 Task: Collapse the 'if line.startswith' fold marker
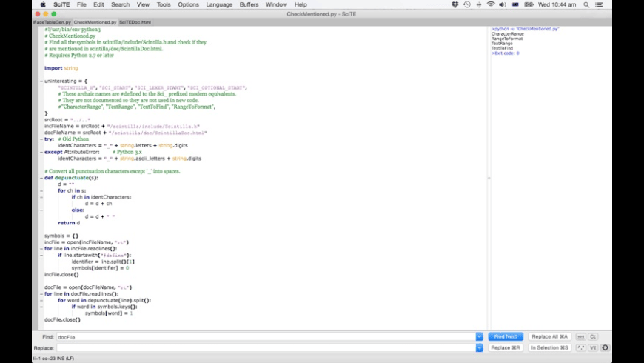tap(41, 256)
